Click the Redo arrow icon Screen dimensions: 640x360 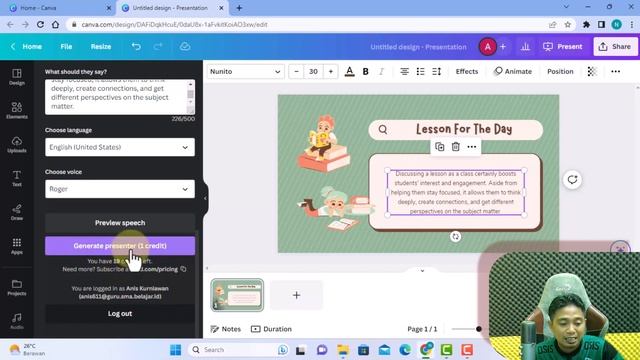[158, 47]
